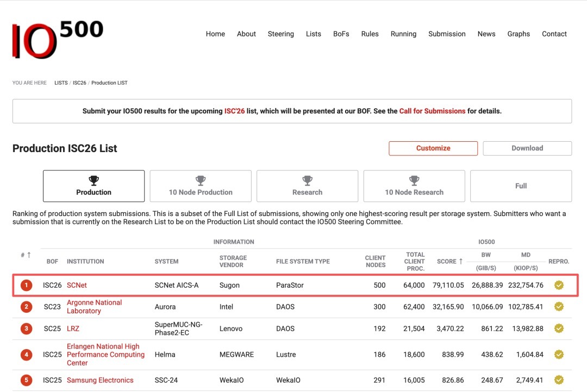Screen dimensions: 587x392
Task: Open the Samsung Electronics link
Action: (100, 380)
